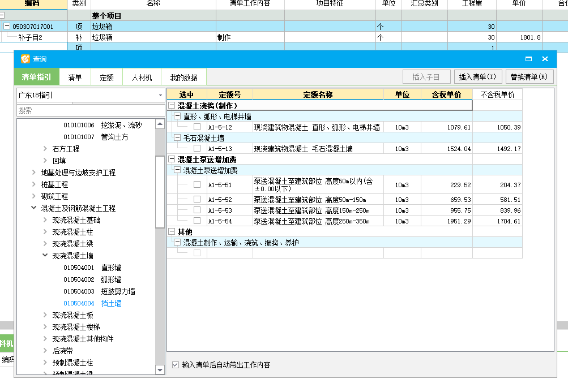568x392 pixels.
Task: Select 010504004 挡土墙 tree item
Action: pyautogui.click(x=92, y=303)
